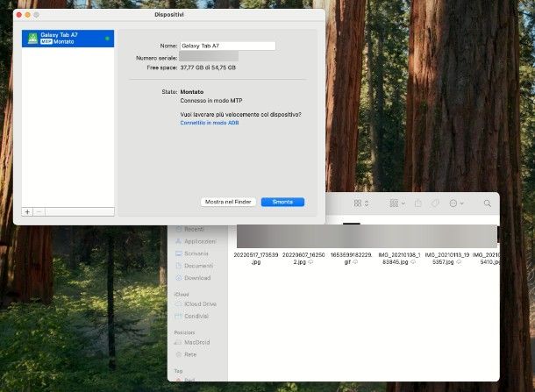Screen dimensions: 535x392
Task: Click Connettiti in modo ADB link
Action: pyautogui.click(x=209, y=123)
